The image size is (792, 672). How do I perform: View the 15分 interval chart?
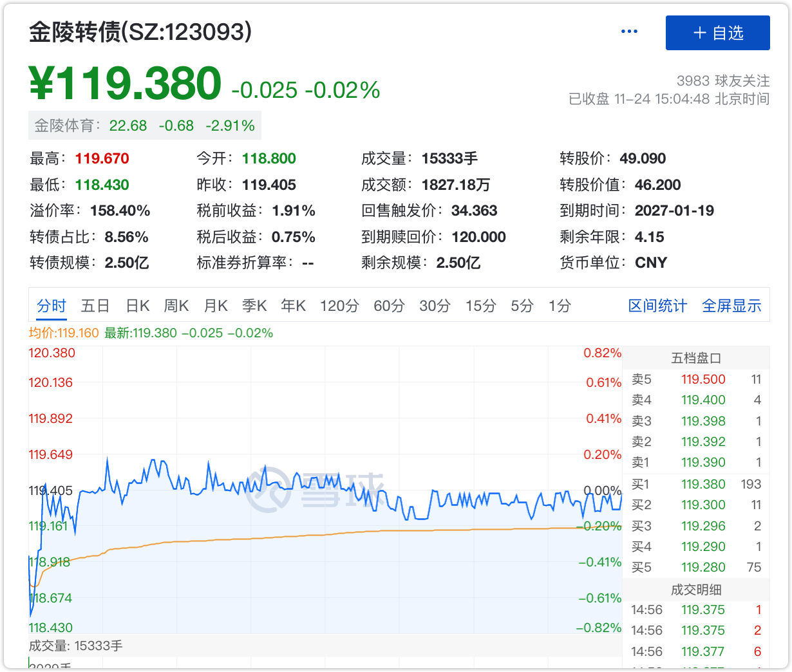[x=480, y=306]
